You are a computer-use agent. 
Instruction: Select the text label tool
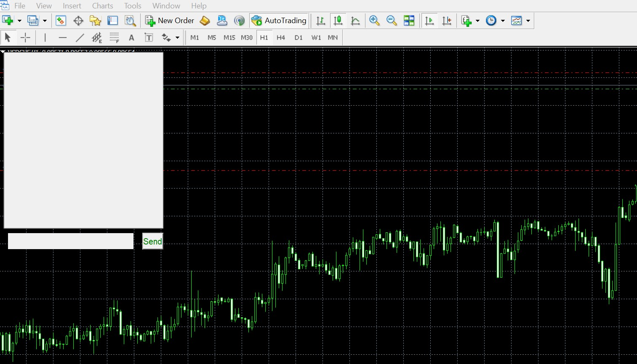click(x=149, y=37)
